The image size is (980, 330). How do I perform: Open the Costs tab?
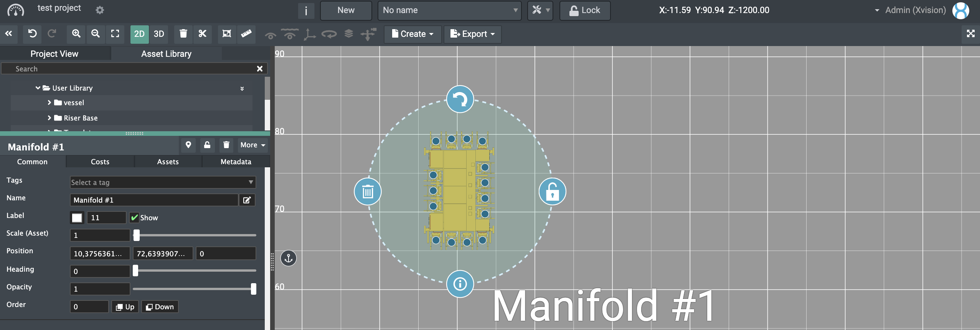[x=100, y=162]
